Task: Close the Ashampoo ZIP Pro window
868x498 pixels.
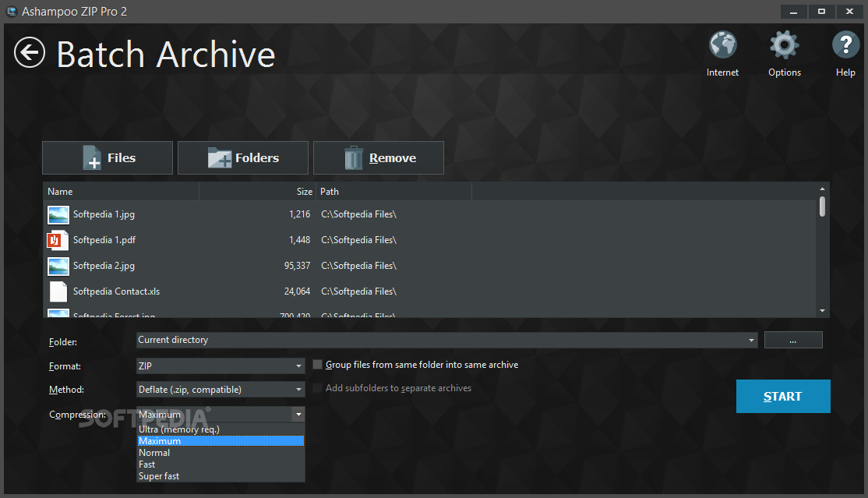Action: tap(850, 11)
